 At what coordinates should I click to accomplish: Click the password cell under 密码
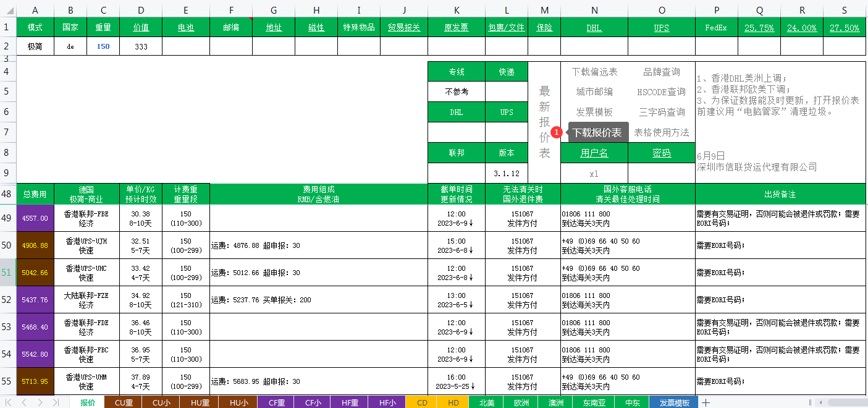point(661,174)
